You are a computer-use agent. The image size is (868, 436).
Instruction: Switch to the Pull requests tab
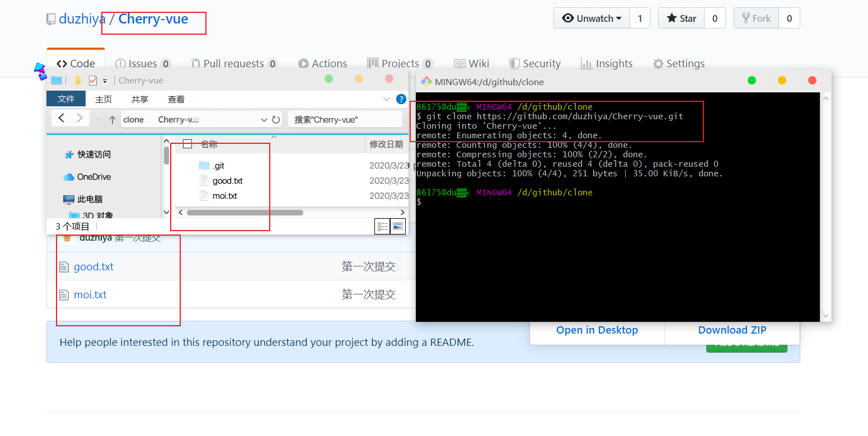234,63
